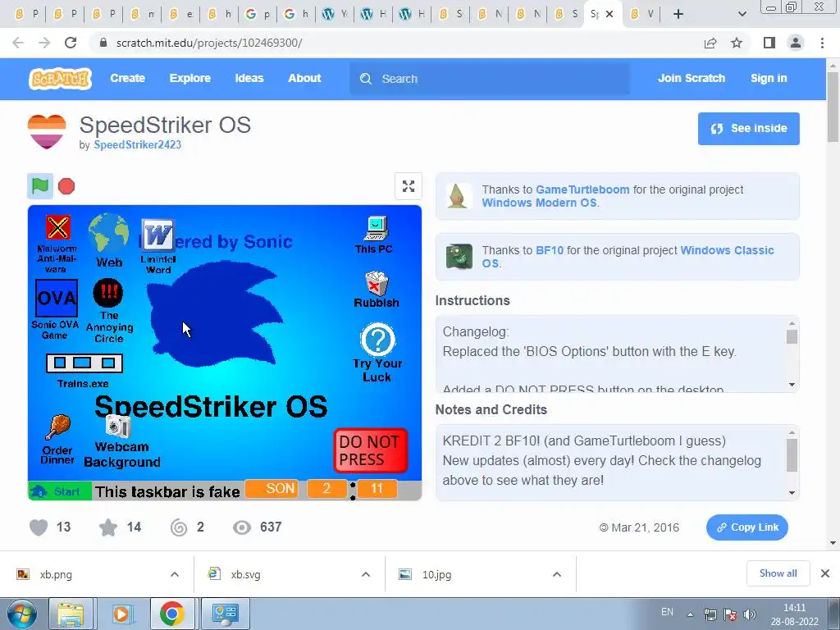840x630 pixels.
Task: Click the Scratch search field
Action: tap(490, 79)
